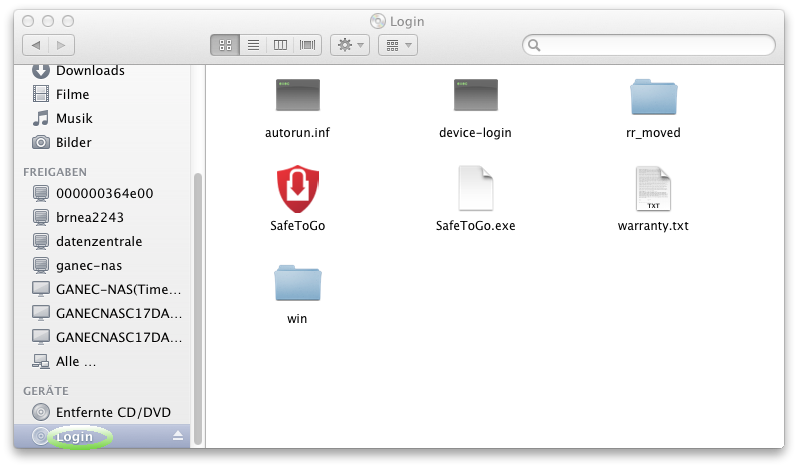Click the computer icon beside brnea2243

tap(41, 217)
